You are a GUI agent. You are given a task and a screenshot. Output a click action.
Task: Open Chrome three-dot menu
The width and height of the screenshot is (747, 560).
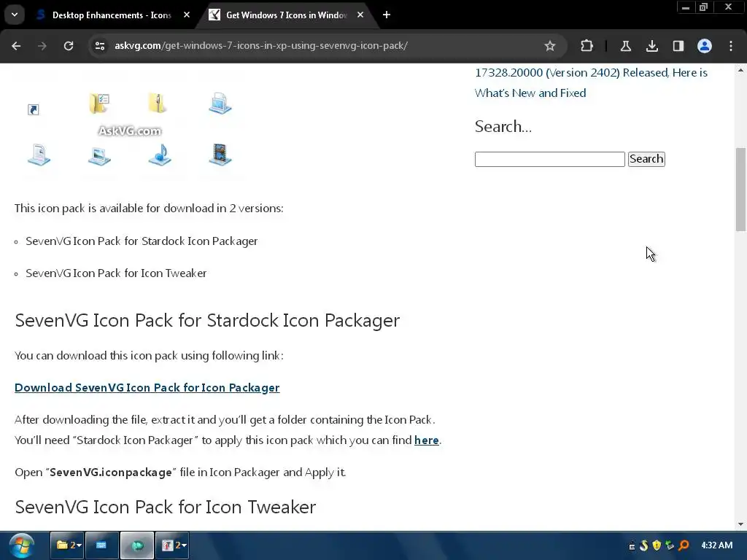731,46
